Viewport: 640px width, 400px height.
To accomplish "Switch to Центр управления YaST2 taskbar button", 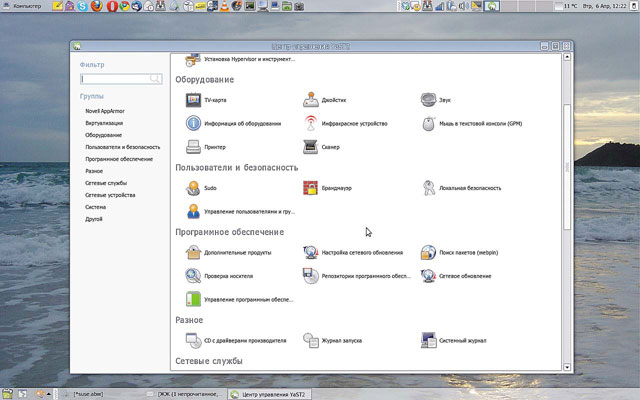I will [x=268, y=394].
